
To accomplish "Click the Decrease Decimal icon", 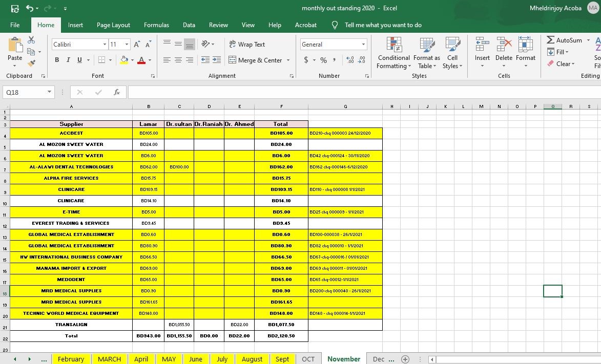I will (x=361, y=60).
